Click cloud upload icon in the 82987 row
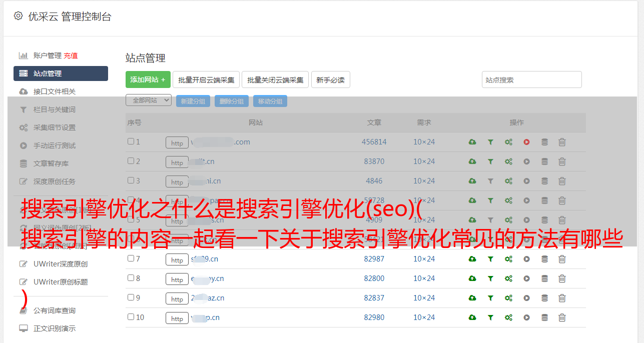The height and width of the screenshot is (343, 644). 472,259
